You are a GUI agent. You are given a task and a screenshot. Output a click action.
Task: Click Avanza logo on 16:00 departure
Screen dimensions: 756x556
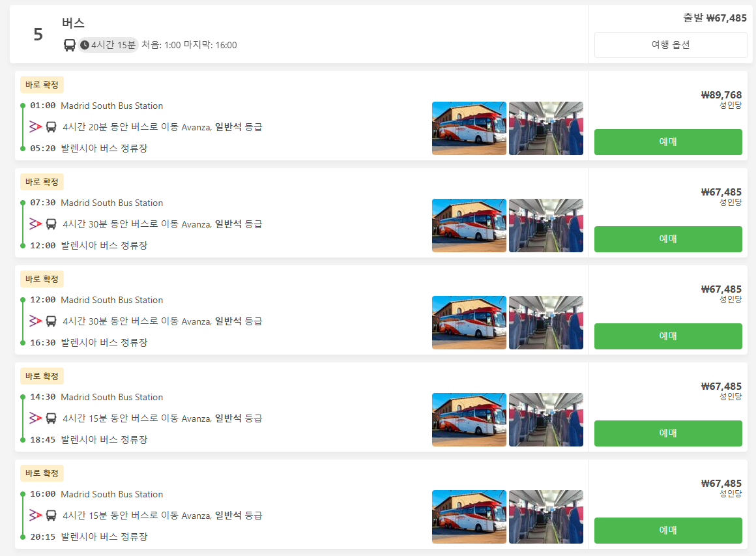click(36, 515)
